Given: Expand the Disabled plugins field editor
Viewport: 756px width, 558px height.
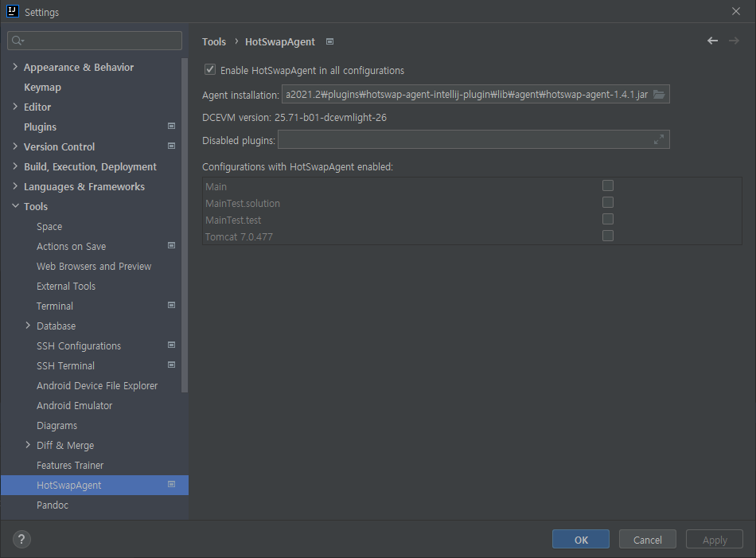Looking at the screenshot, I should 659,139.
